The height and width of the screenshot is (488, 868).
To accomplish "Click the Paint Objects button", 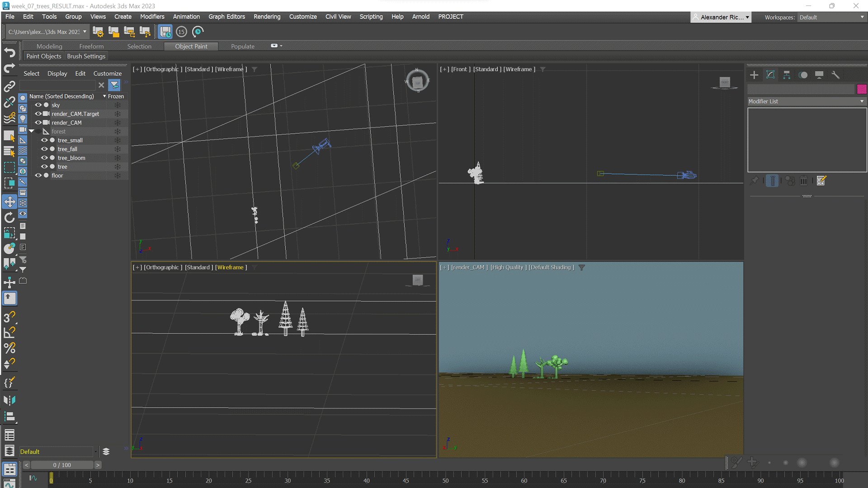I will [x=44, y=56].
